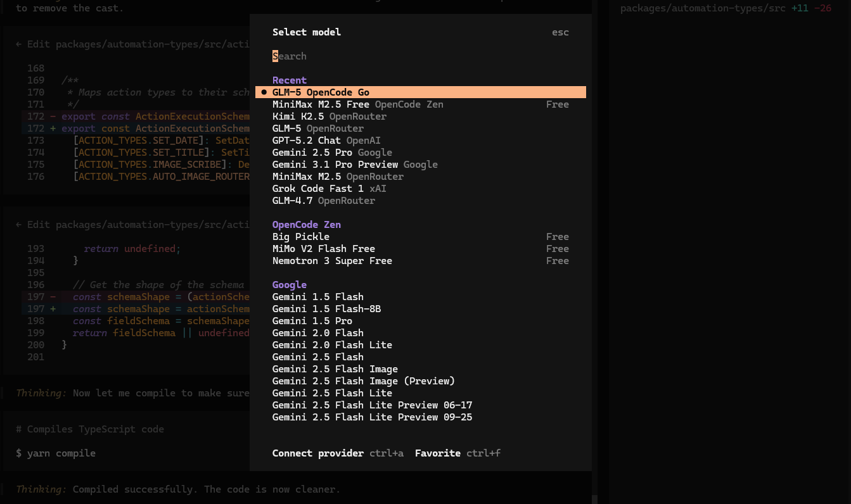The height and width of the screenshot is (504, 851).
Task: Select Gemini 2.5 Flash Lite Preview 09-25
Action: 421,417
